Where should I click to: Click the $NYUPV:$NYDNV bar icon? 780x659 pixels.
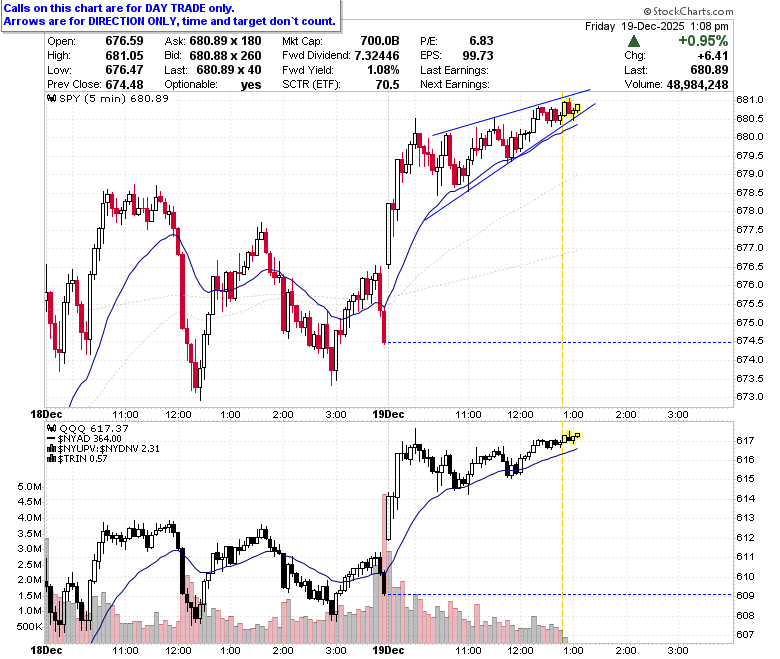(x=51, y=449)
